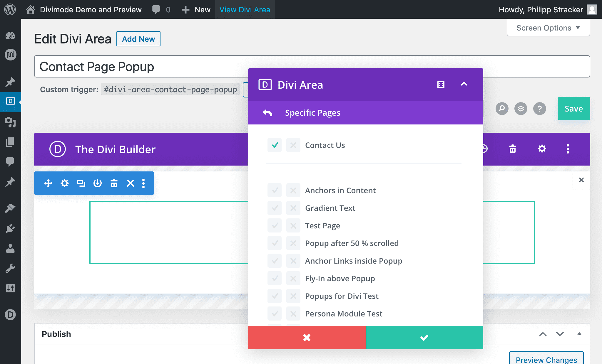This screenshot has width=602, height=364.
Task: Toggle exclude X for Test Page
Action: point(293,226)
